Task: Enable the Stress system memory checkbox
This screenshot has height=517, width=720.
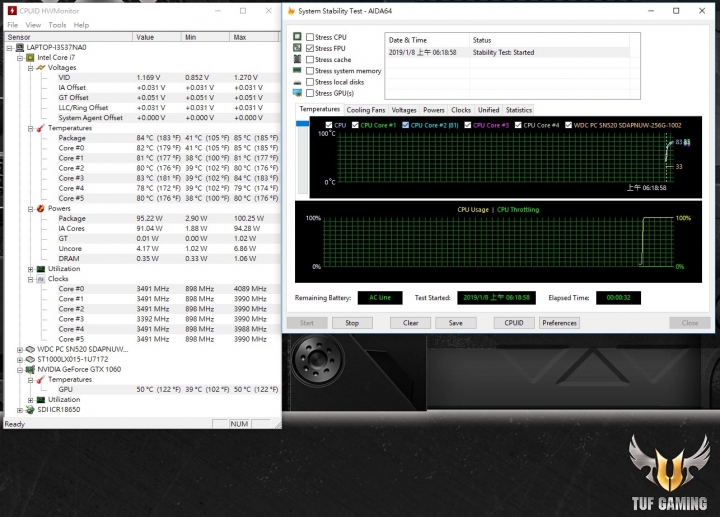Action: tap(310, 71)
